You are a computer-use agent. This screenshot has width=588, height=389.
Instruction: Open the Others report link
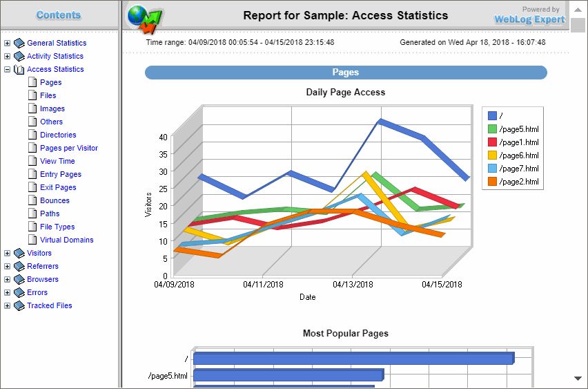click(x=51, y=122)
